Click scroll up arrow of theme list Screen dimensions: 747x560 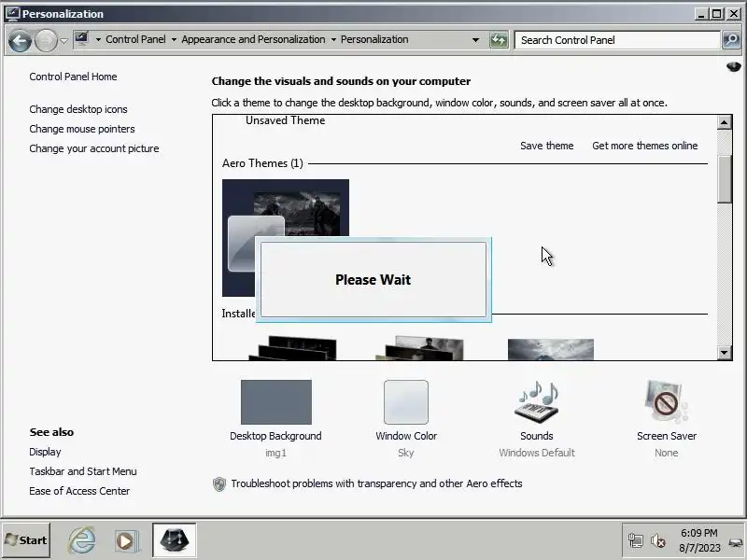[725, 122]
